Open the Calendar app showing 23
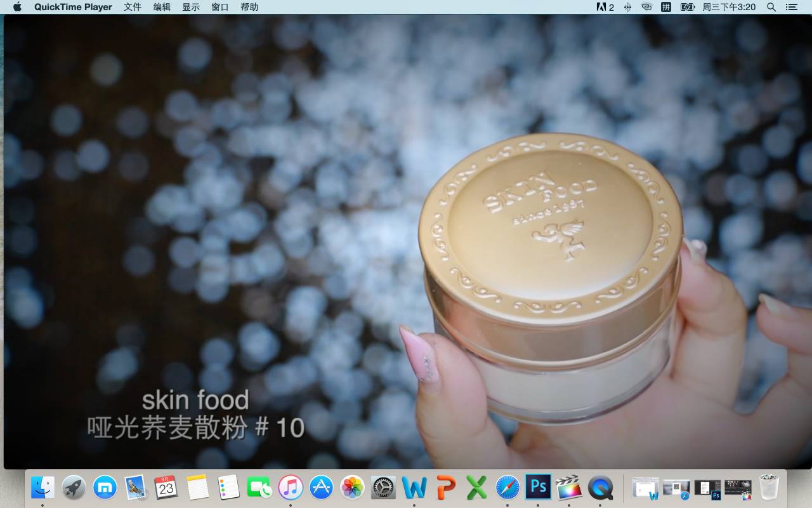 166,488
